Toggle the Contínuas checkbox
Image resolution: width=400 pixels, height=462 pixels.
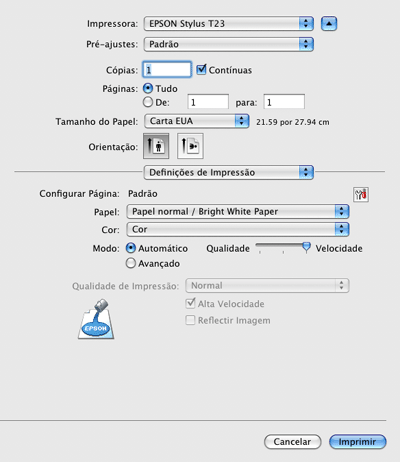point(201,70)
